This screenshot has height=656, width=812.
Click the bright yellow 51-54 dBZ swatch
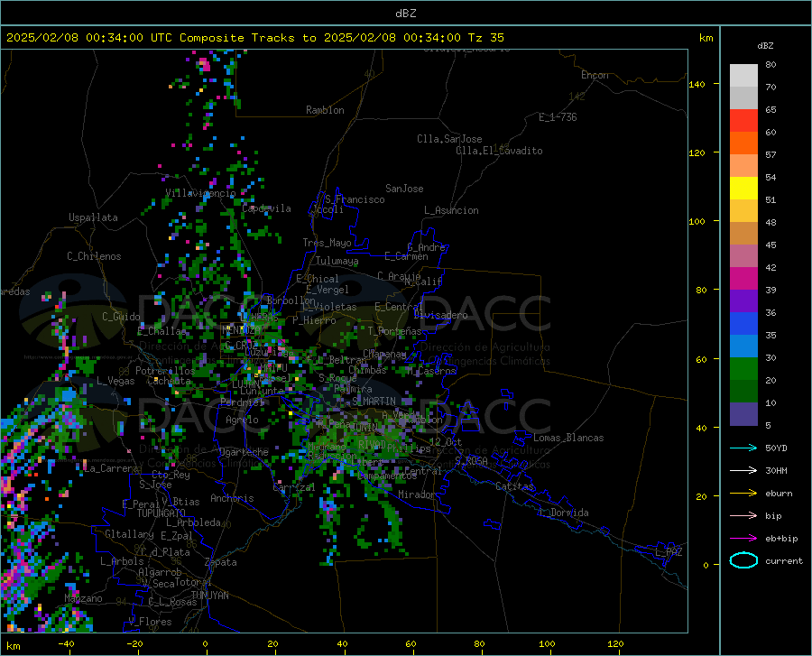743,189
